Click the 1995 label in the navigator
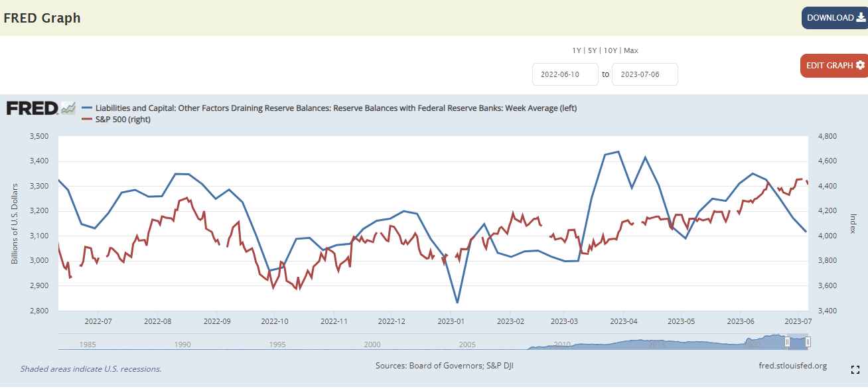This screenshot has height=389, width=868. (x=277, y=345)
